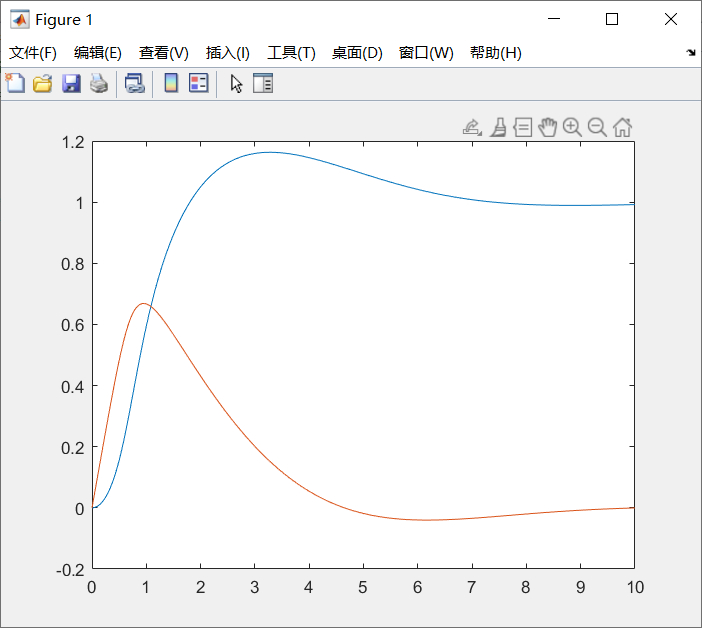Click the New Figure toolbar icon
Viewport: 702px width, 628px height.
tap(15, 83)
